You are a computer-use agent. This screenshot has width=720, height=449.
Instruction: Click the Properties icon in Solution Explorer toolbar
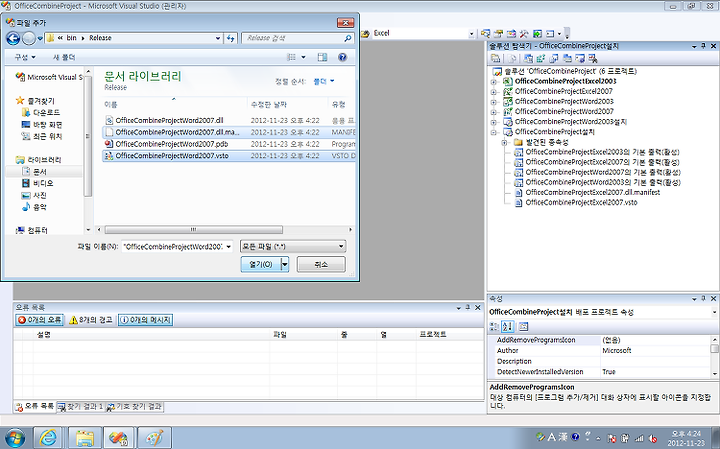pyautogui.click(x=495, y=58)
